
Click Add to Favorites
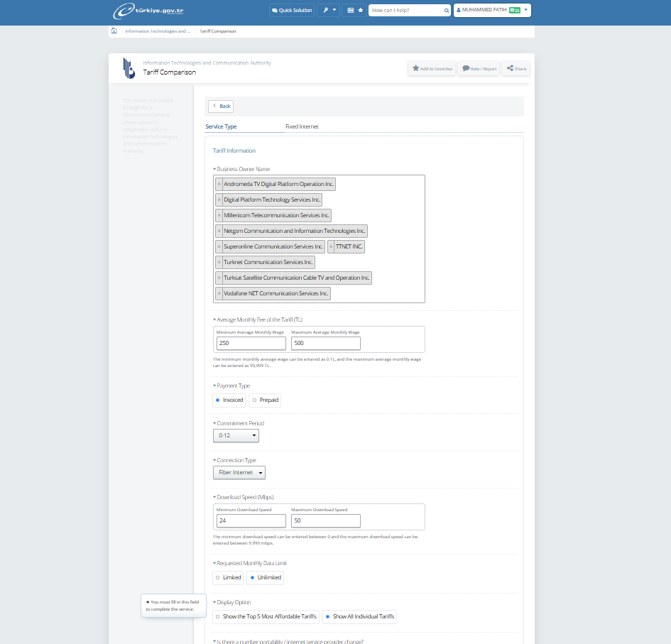pos(432,68)
